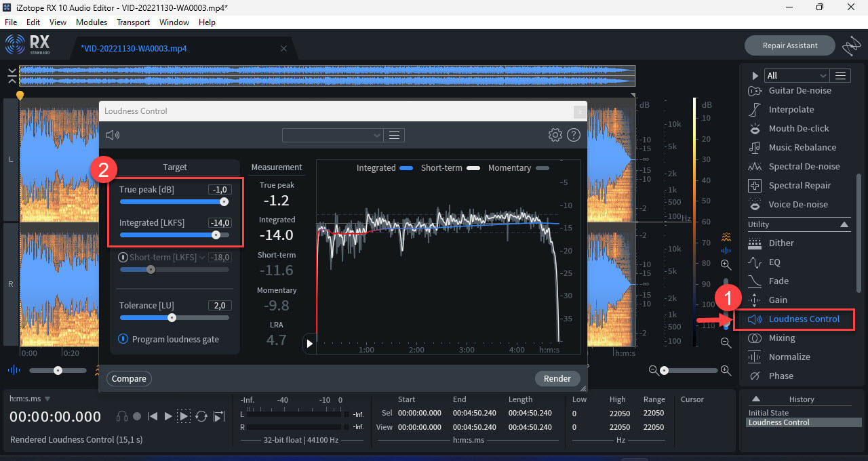Enable the Short-term target toggle

[x=123, y=258]
